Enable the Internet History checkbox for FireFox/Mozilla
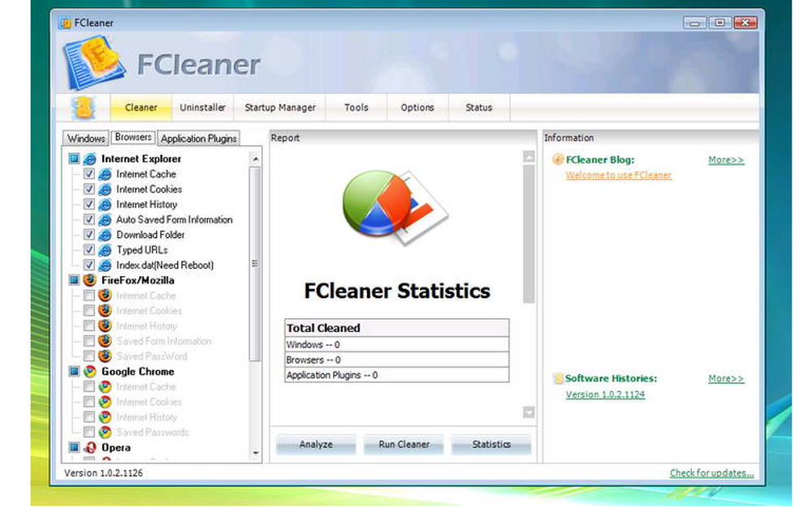Viewport: 812px width, 509px height. click(x=89, y=326)
